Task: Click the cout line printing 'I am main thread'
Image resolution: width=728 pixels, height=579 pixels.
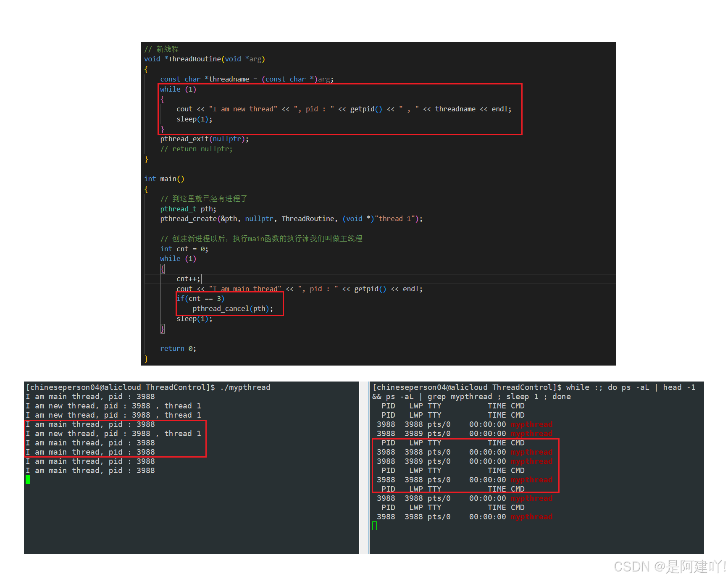Action: (x=300, y=289)
